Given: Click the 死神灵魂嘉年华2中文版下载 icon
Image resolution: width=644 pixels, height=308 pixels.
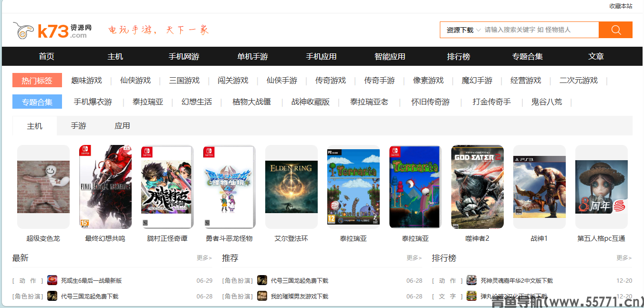Looking at the screenshot, I should pos(472,280).
